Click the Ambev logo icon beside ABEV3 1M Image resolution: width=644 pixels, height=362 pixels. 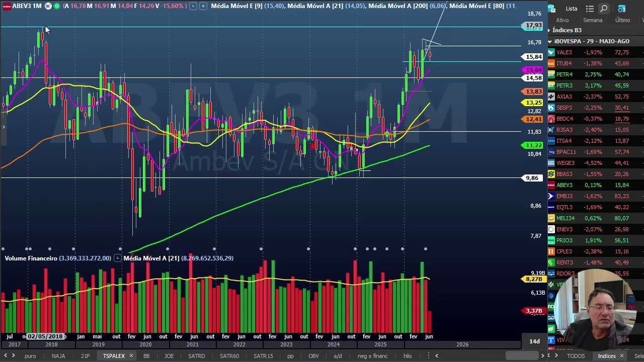coord(7,6)
